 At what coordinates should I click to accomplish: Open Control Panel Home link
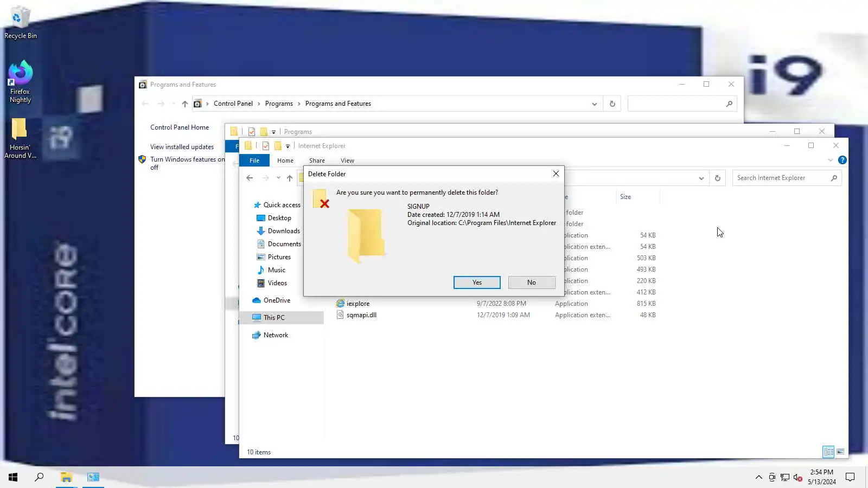tap(180, 127)
